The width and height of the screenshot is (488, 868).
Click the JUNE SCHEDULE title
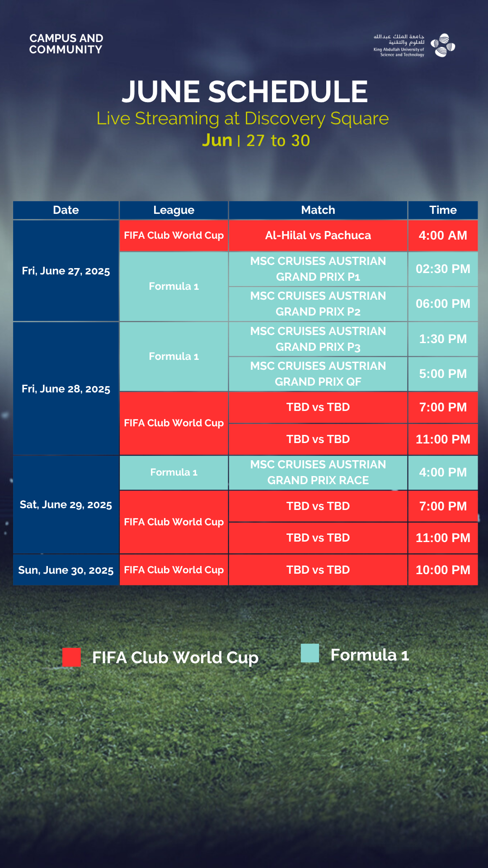click(244, 92)
